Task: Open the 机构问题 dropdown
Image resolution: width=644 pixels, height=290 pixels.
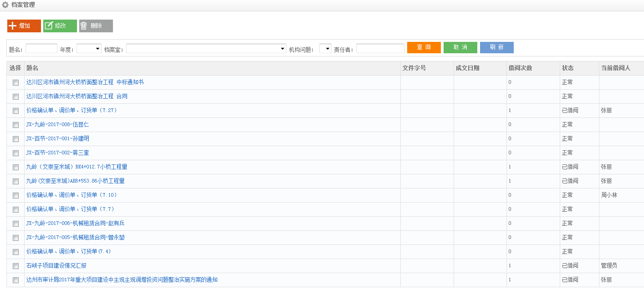Action: coord(325,49)
